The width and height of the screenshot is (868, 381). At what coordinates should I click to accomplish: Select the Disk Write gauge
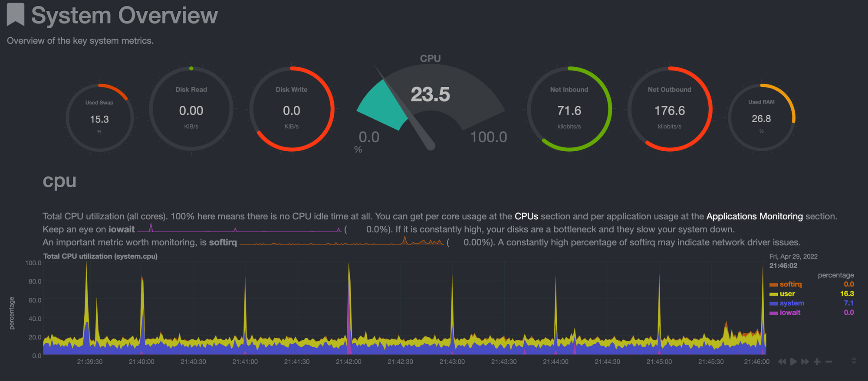coord(292,109)
